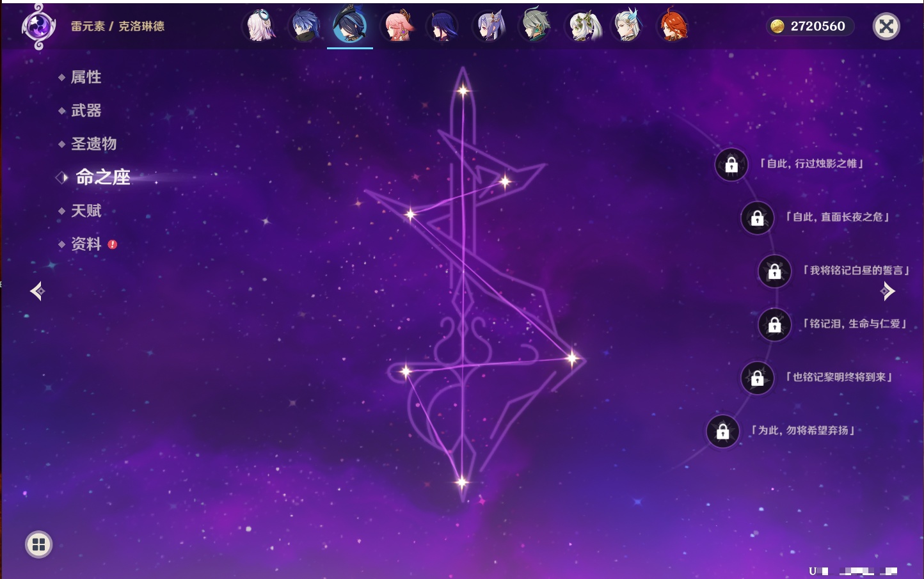Switch to the 圣遗物 artifacts tab
This screenshot has width=924, height=579.
coord(93,144)
